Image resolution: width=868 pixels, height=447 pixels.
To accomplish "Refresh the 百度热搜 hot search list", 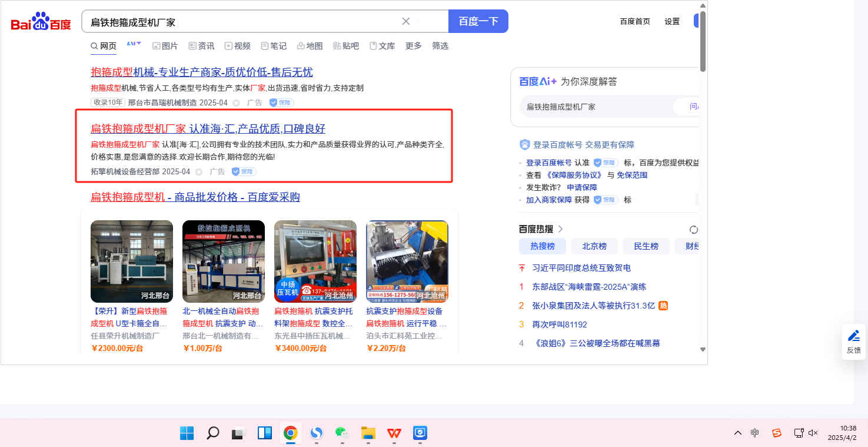I will tap(693, 230).
